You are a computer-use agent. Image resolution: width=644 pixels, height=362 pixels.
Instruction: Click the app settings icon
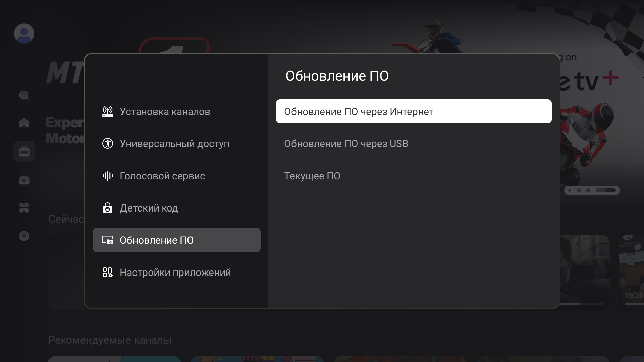107,273
